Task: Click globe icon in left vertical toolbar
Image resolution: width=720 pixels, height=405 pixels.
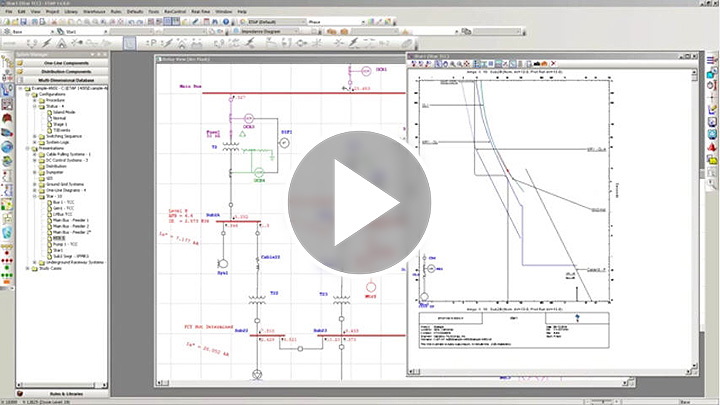Action: [7, 147]
